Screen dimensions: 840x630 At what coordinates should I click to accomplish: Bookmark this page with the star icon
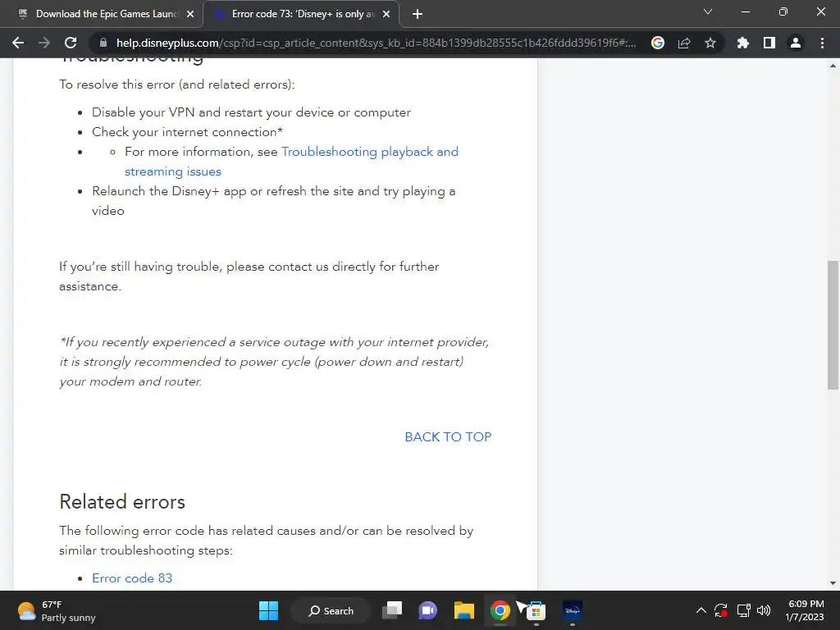point(710,43)
